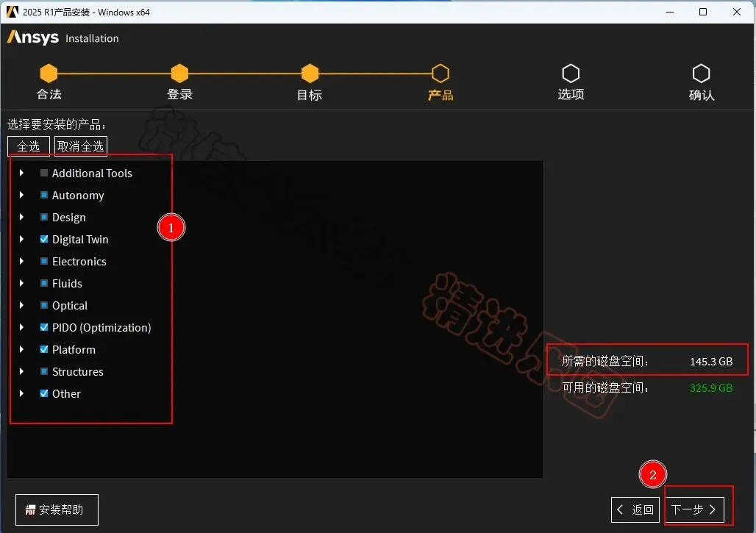Screen dimensions: 756x533
Task: Select the Additional Tools label
Action: click(92, 173)
